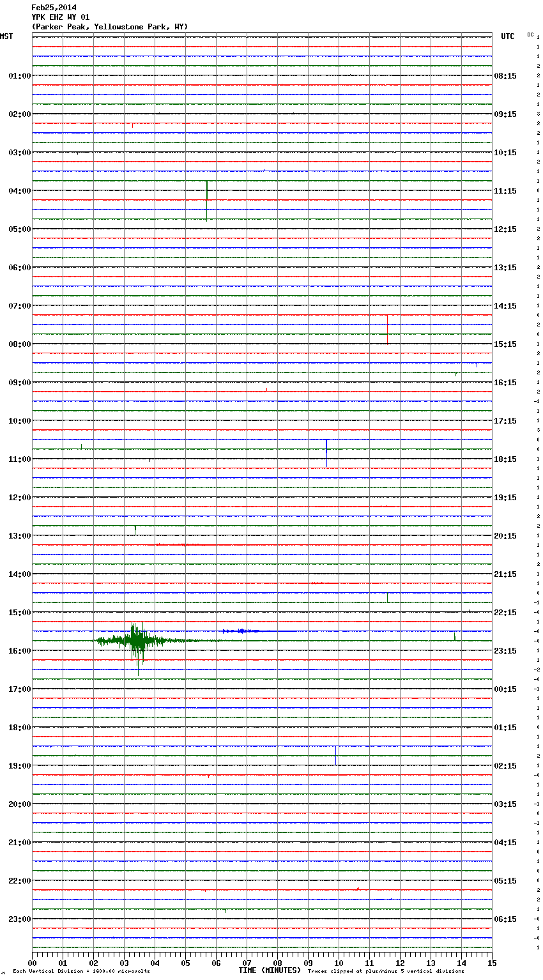Screen dimensions: 543x980
Task: Select the 04:00 MST time label
Action: pyautogui.click(x=20, y=191)
